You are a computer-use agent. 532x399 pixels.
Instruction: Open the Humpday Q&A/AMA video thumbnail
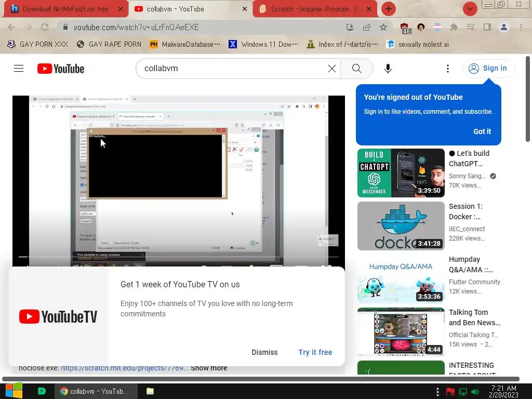pos(401,279)
